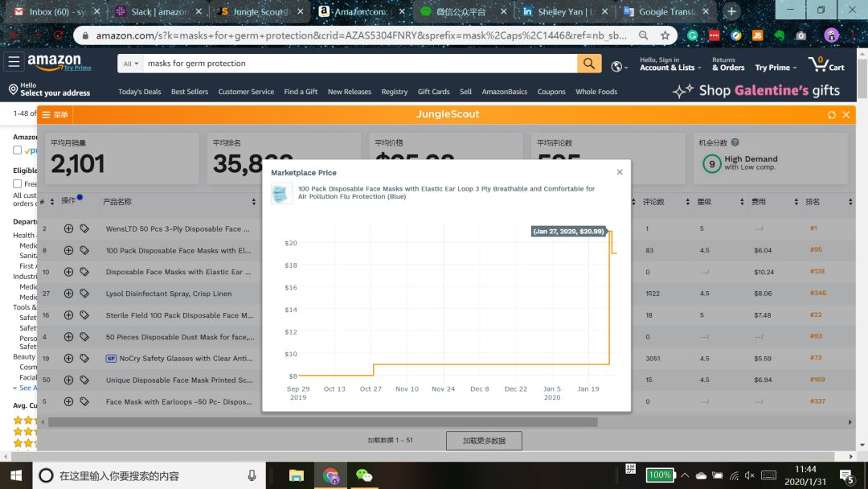The image size is (868, 489).
Task: Toggle the Prime filter checkbox
Action: coord(17,150)
